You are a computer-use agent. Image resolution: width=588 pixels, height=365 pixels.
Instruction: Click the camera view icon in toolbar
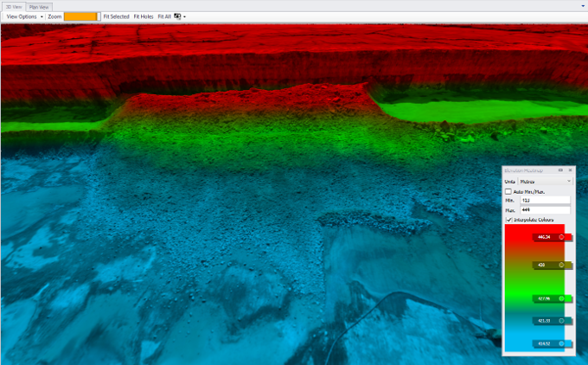[x=177, y=16]
